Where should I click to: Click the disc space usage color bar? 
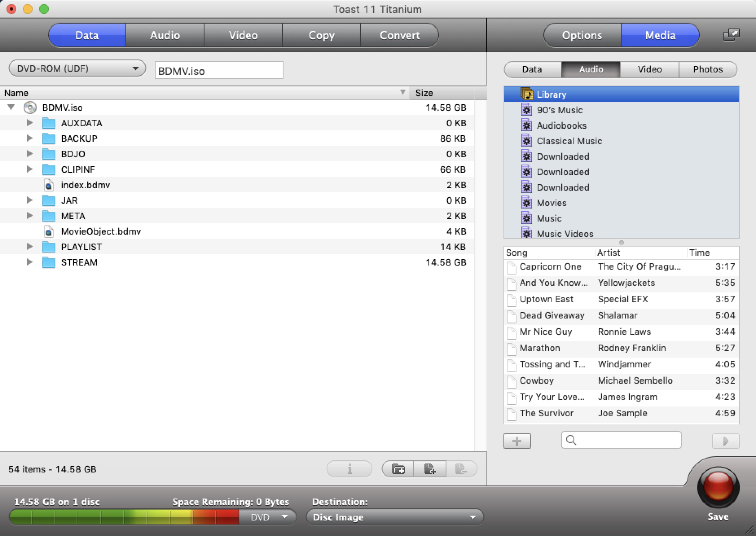click(124, 517)
